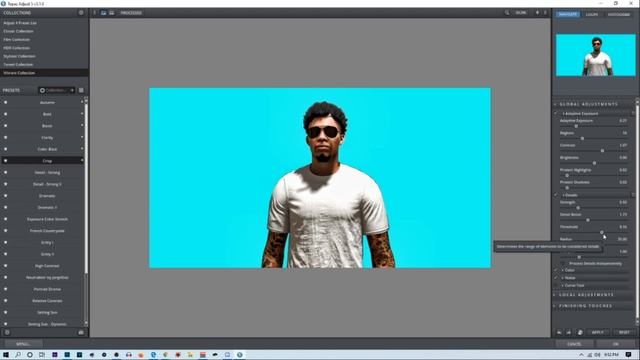This screenshot has height=360, width=640.
Task: Click the redo arrow icon beside Apply
Action: [x=569, y=333]
